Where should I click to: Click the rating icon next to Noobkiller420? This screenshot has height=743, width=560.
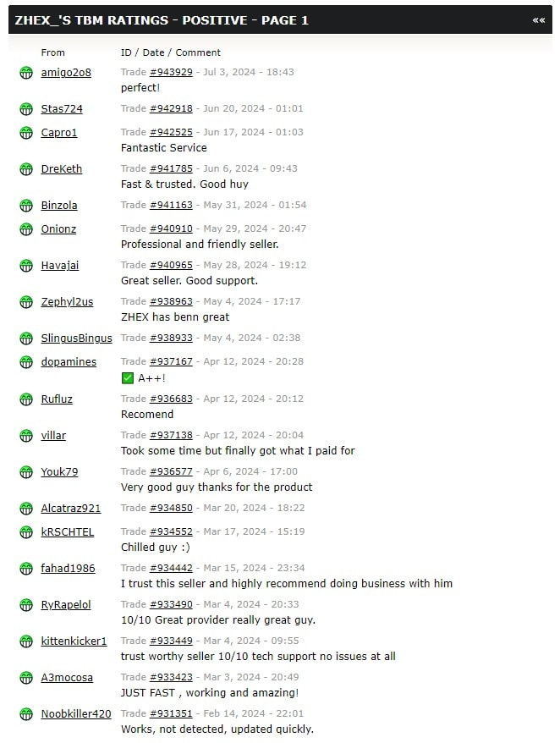[x=26, y=713]
